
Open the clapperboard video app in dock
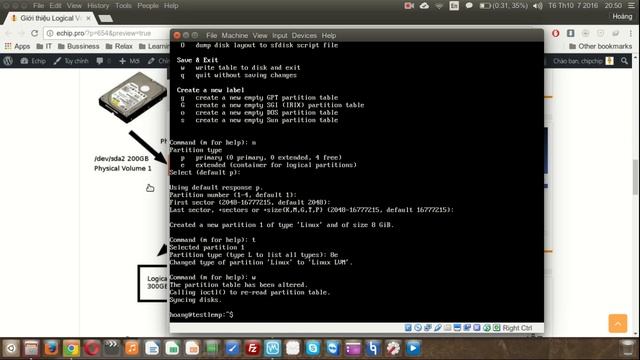click(111, 348)
